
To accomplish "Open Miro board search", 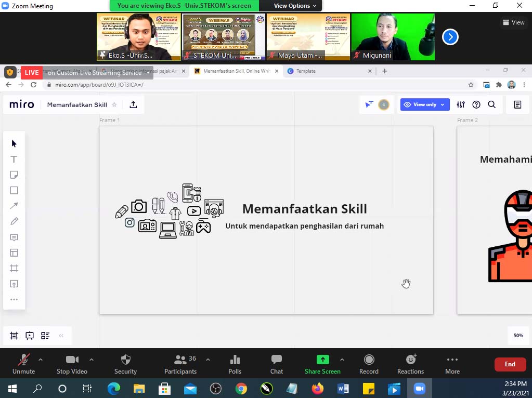I will [491, 105].
